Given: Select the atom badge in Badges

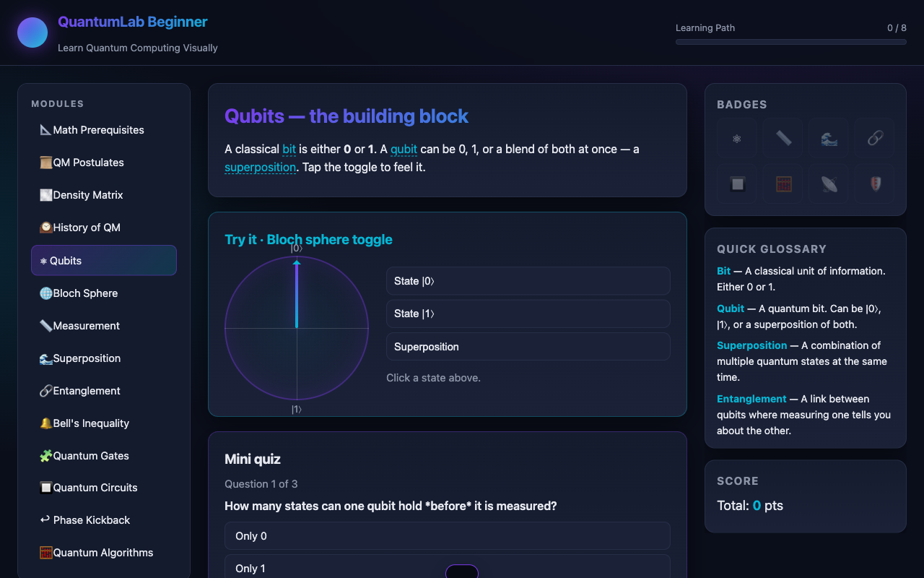Looking at the screenshot, I should pos(737,138).
